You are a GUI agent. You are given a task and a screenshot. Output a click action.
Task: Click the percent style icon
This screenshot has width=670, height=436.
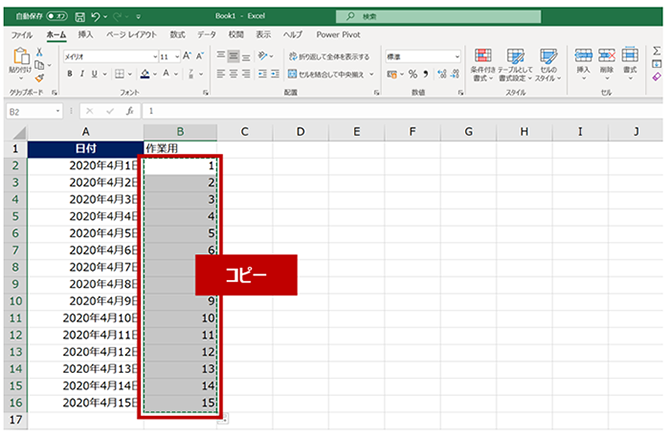(x=411, y=74)
